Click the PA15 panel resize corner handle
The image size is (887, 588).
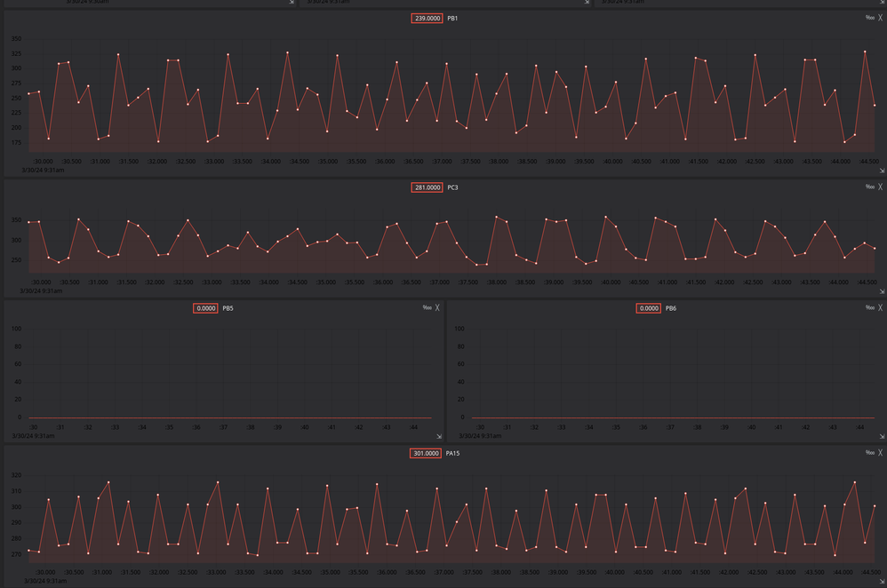click(x=882, y=581)
